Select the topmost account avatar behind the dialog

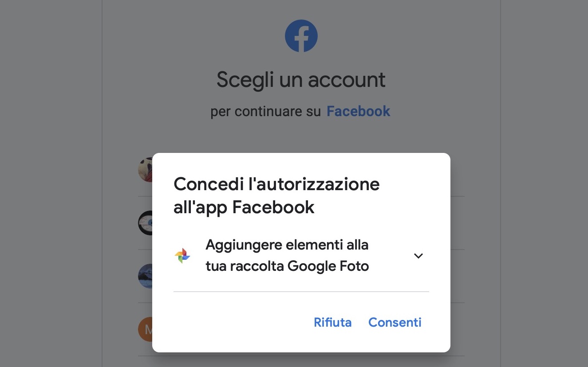click(145, 170)
